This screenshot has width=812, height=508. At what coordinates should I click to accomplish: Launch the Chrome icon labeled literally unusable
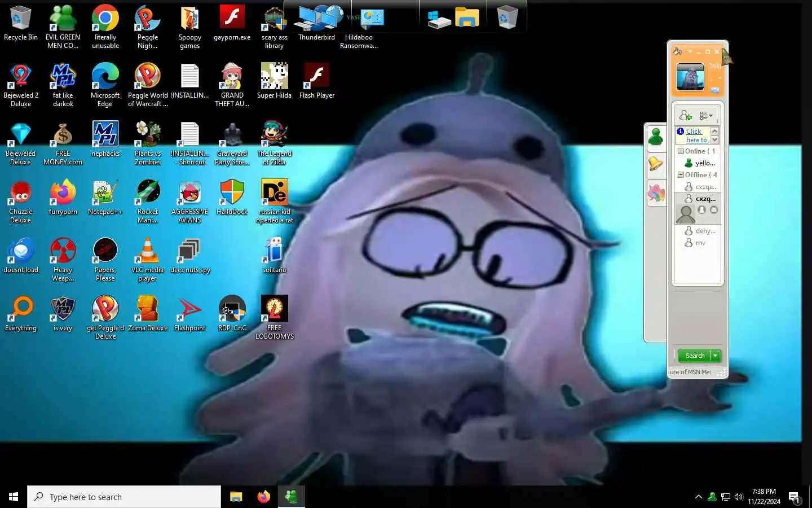click(x=105, y=27)
